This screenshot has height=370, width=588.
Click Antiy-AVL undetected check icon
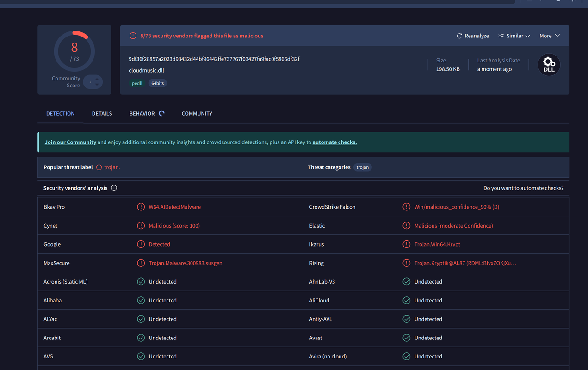point(406,319)
